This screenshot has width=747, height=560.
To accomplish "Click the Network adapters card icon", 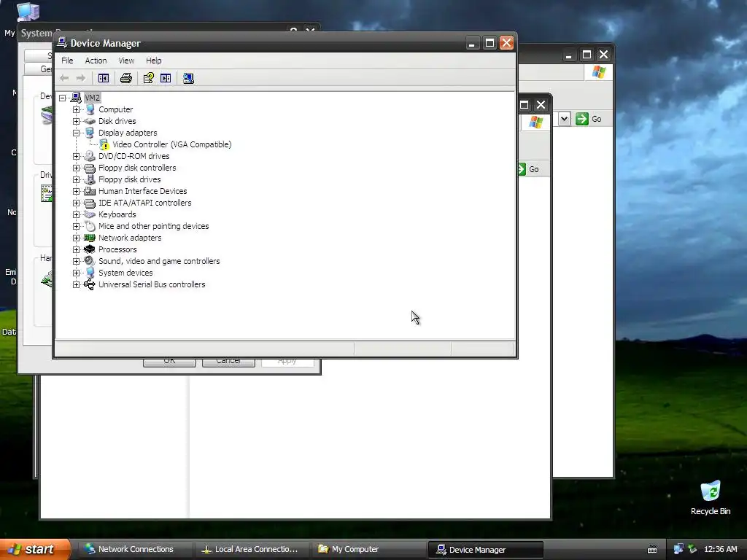I will point(90,238).
